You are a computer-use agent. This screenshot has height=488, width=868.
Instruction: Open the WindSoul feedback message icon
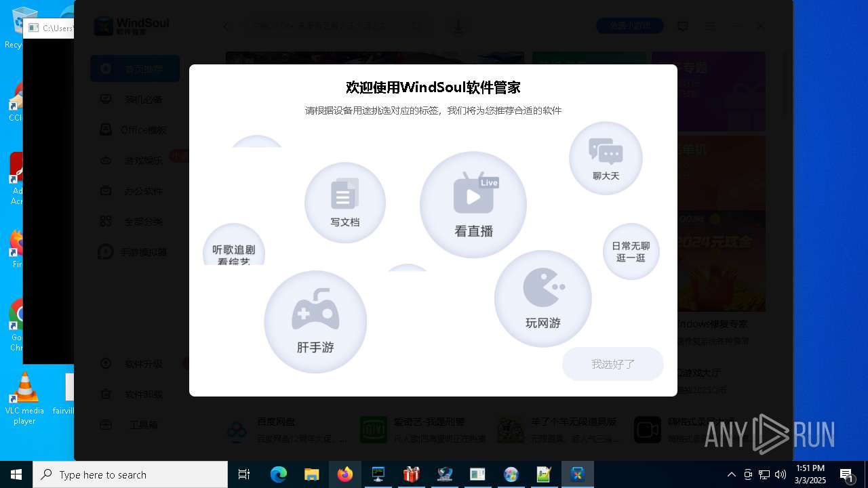(x=683, y=26)
